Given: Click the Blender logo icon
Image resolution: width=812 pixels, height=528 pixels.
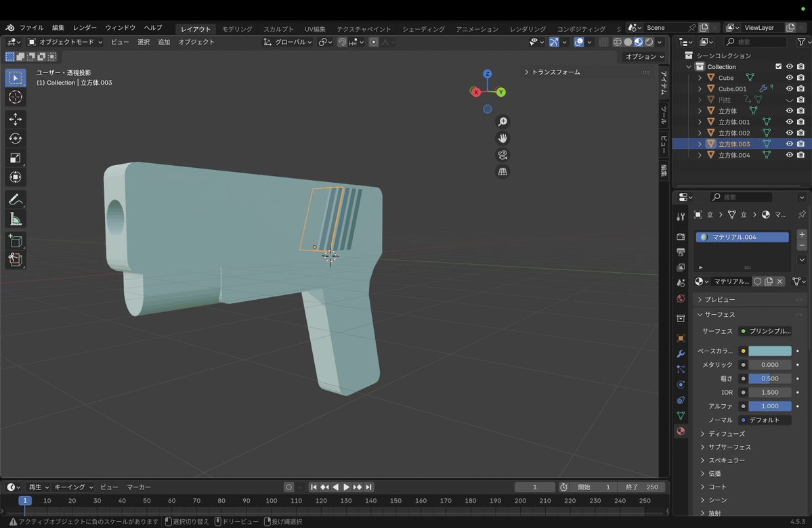Looking at the screenshot, I should pos(10,28).
